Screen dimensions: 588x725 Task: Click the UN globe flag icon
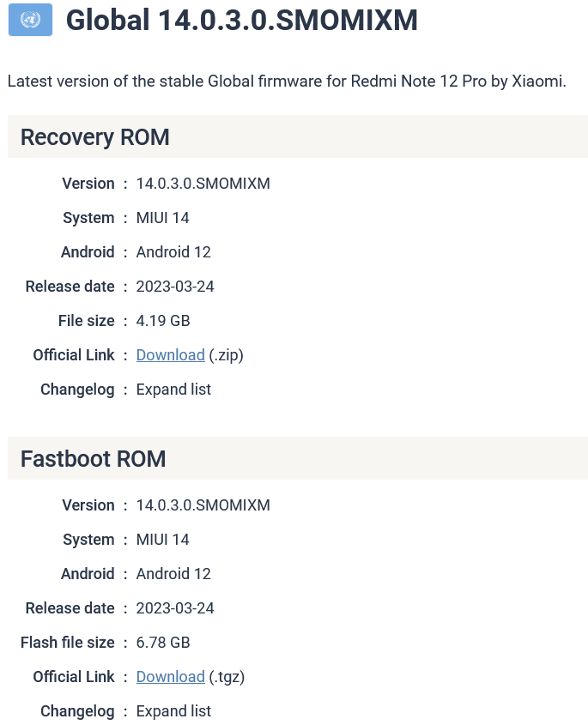click(30, 20)
